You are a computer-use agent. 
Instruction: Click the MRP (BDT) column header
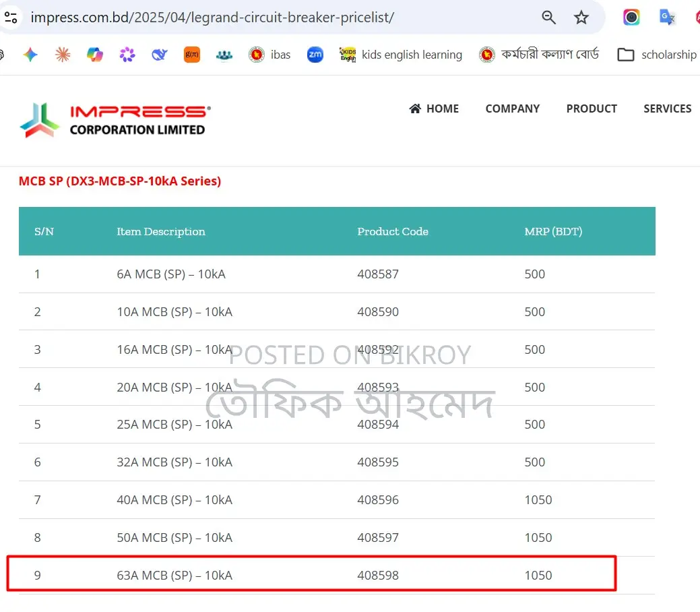click(553, 231)
